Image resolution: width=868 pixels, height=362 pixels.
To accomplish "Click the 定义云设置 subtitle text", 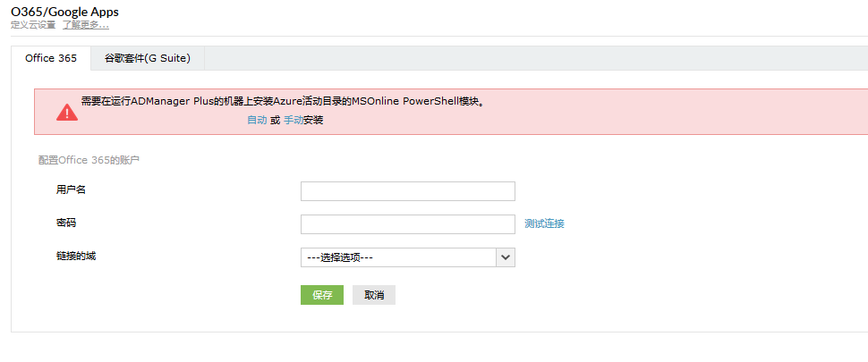I will tap(33, 25).
